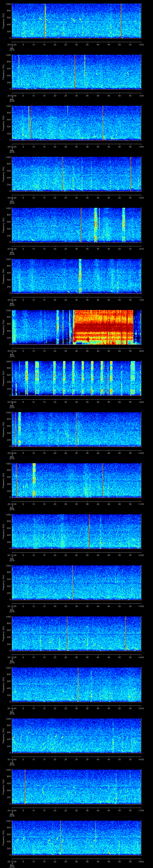The height and width of the screenshot is (868, 153).
Task: Click the 12:00 end time label
Action: (x=141, y=555)
